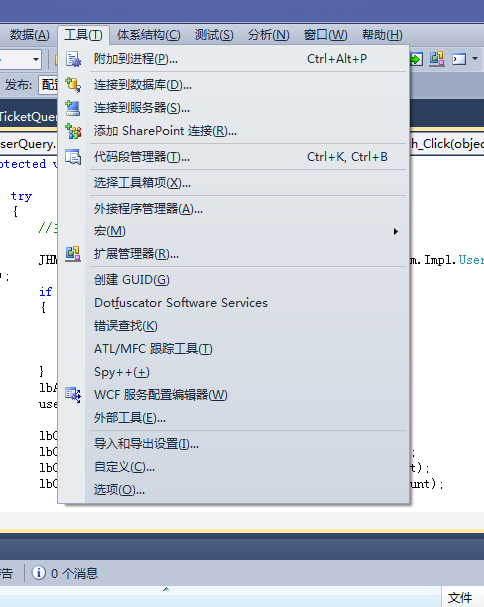Toggle the 0 个消息 messages filter
Screen dimensions: 484x607
65,573
